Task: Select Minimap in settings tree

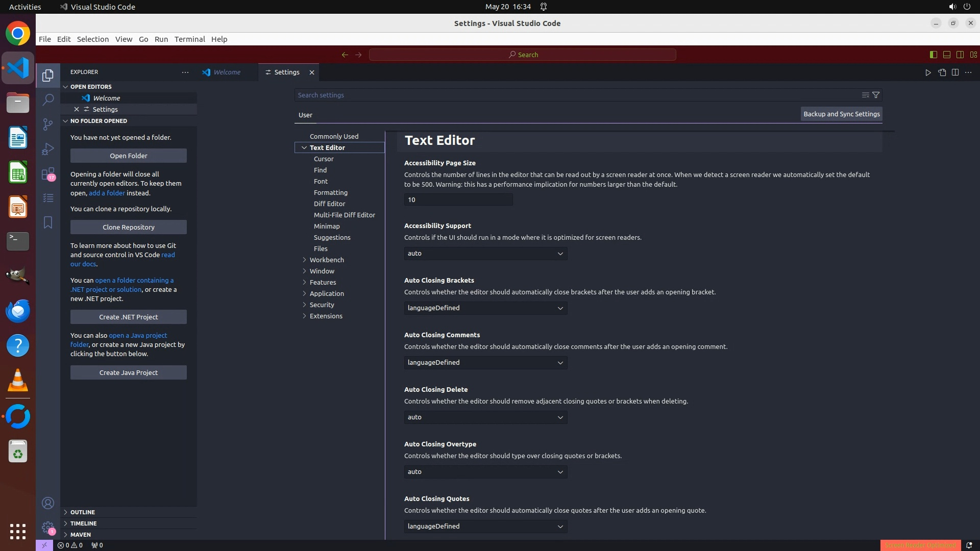Action: [327, 226]
